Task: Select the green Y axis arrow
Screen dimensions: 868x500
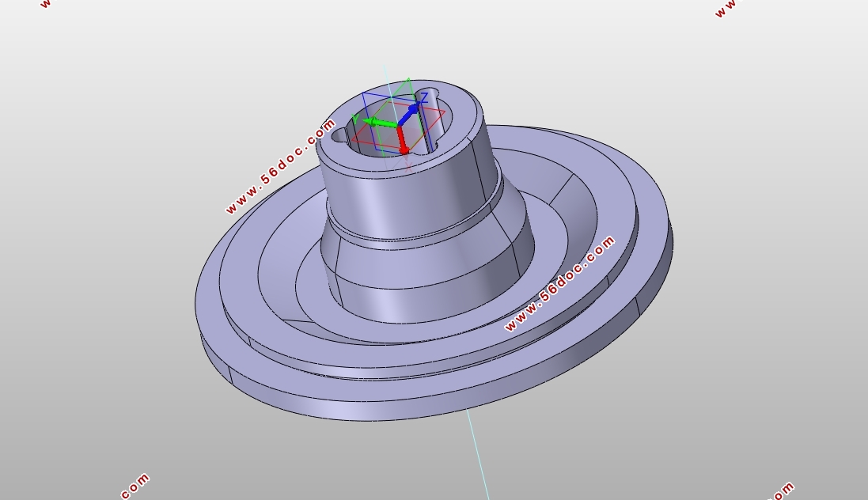Action: pos(381,123)
